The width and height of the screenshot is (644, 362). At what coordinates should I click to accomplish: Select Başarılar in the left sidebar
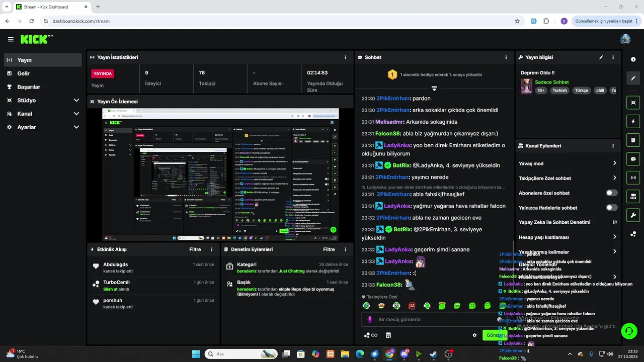tap(43, 86)
